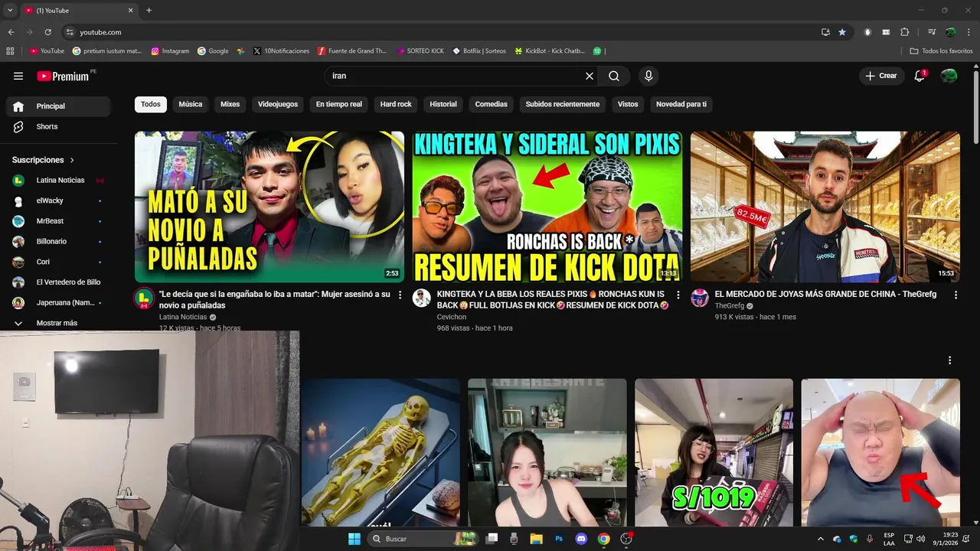Screen dimensions: 980x551
Task: Select the Hard rock chip
Action: 396,104
